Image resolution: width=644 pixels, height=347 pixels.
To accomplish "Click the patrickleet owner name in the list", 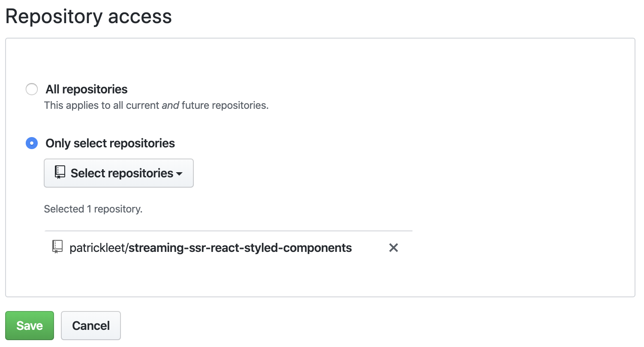I will (97, 248).
